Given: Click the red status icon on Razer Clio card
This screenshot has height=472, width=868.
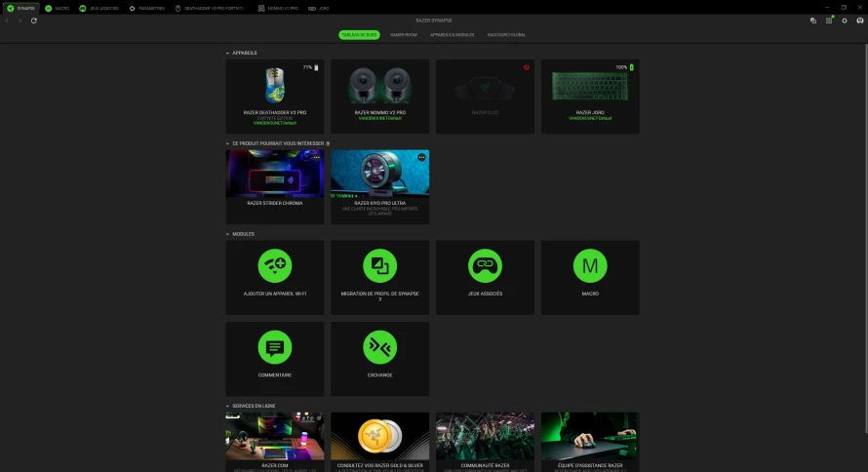Looking at the screenshot, I should point(527,67).
